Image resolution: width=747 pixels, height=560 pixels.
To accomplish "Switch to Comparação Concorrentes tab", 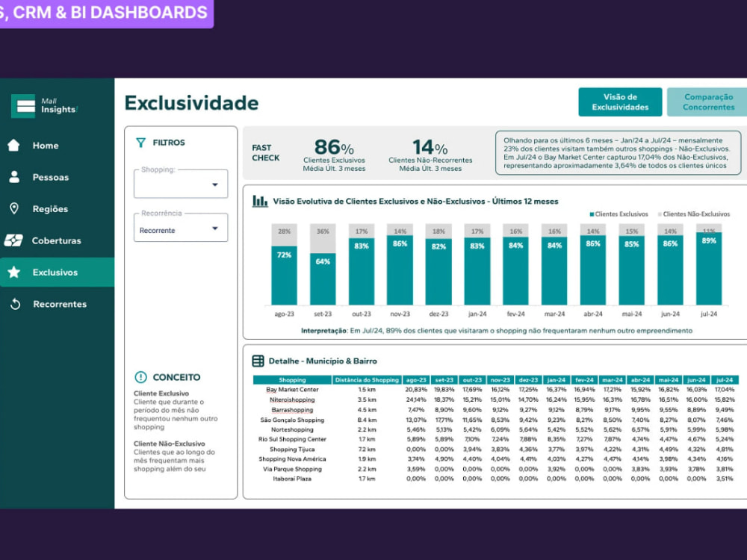I will (x=708, y=102).
